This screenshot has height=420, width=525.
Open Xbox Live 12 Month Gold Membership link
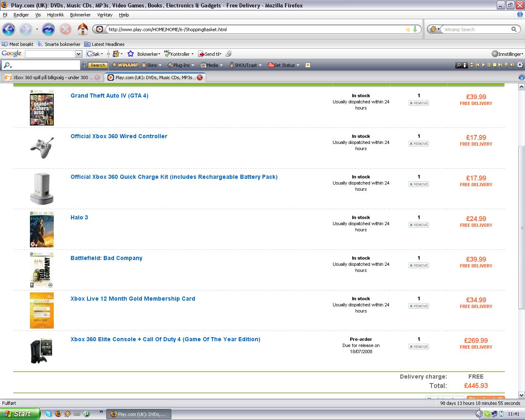(133, 299)
